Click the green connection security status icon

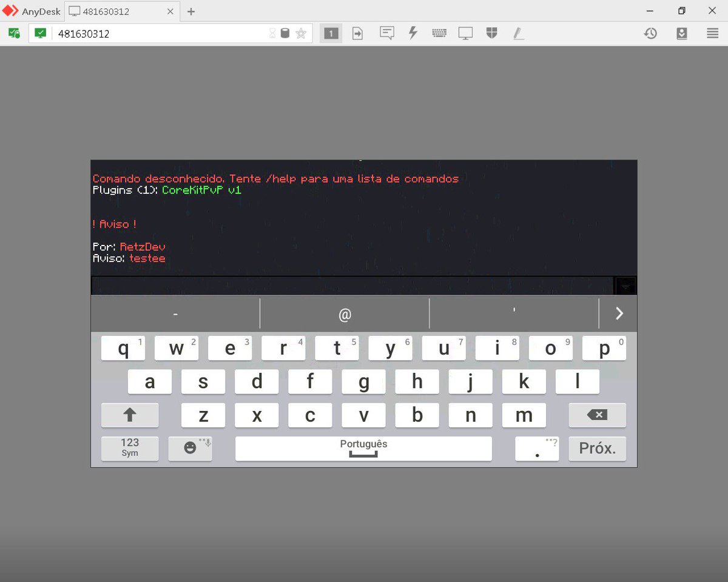(x=14, y=33)
